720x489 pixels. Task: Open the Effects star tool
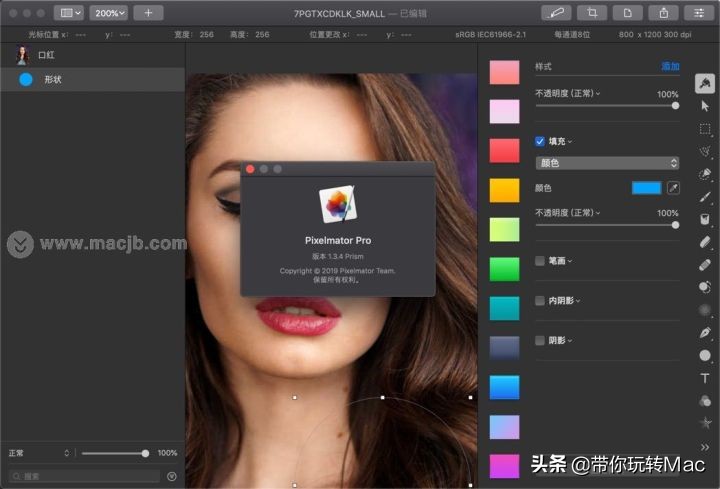(x=705, y=423)
